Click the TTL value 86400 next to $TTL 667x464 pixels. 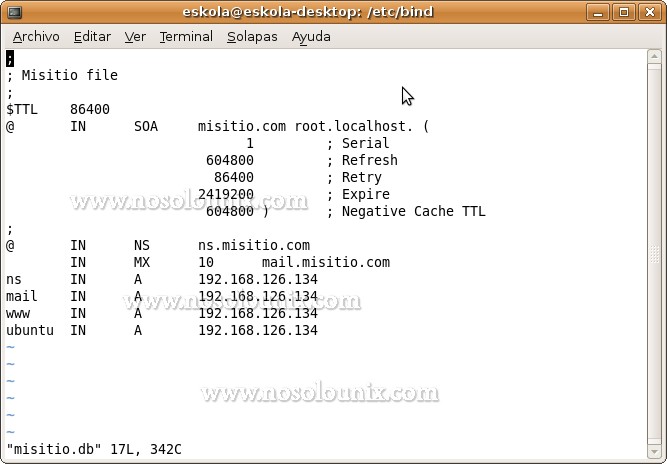click(x=90, y=109)
